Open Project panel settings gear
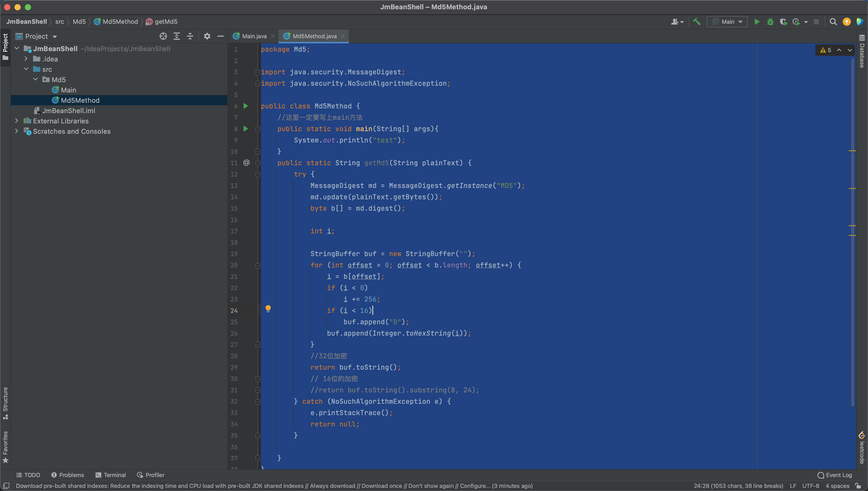 (x=207, y=36)
